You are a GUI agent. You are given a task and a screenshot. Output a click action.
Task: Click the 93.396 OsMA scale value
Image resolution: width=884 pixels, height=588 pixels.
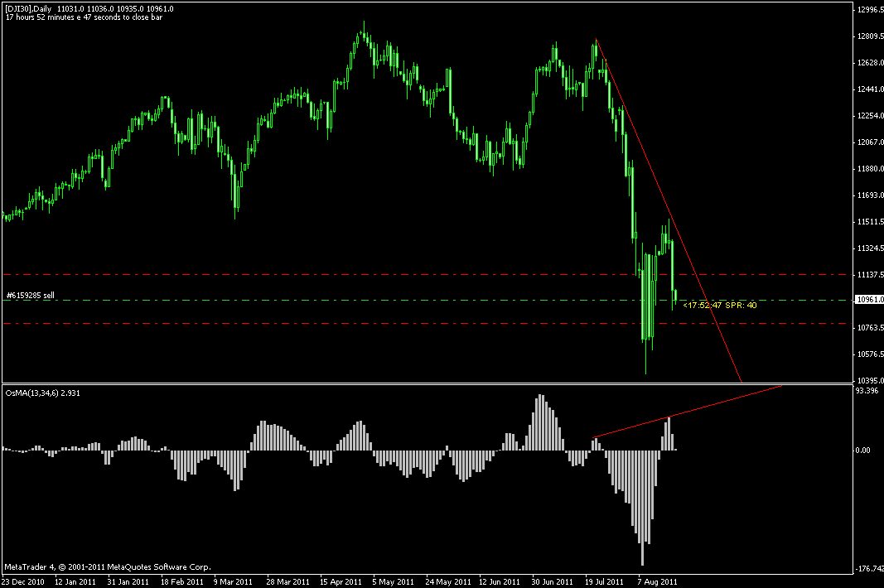tap(867, 391)
